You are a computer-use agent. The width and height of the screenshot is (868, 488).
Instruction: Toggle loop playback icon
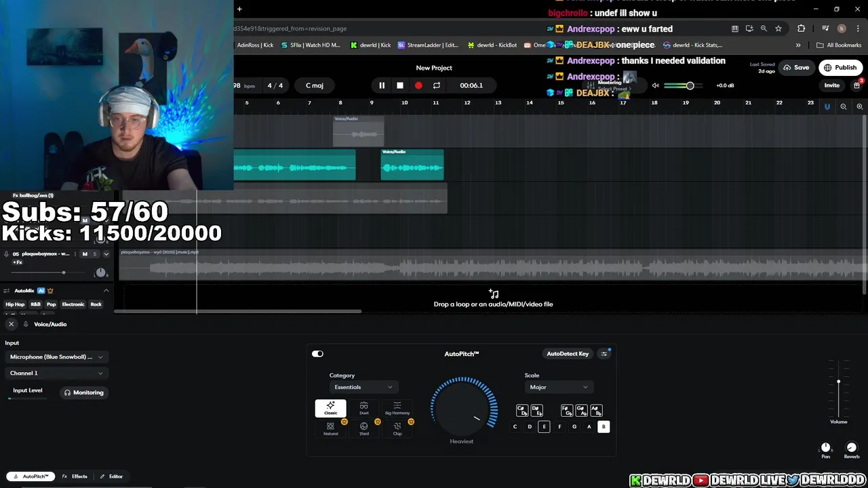437,85
